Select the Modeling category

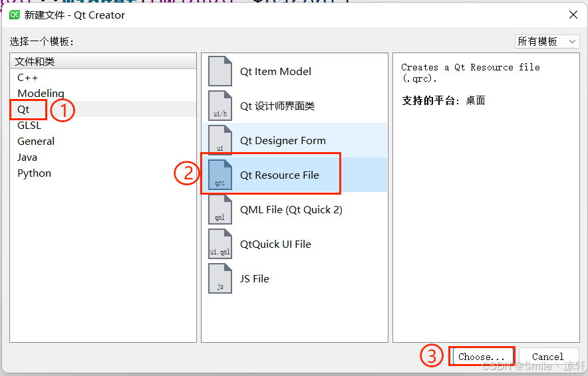click(102, 93)
